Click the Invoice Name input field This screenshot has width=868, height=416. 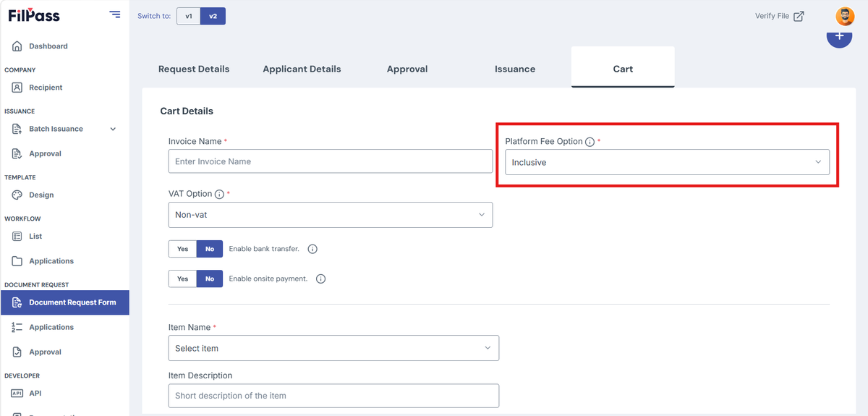coord(331,161)
